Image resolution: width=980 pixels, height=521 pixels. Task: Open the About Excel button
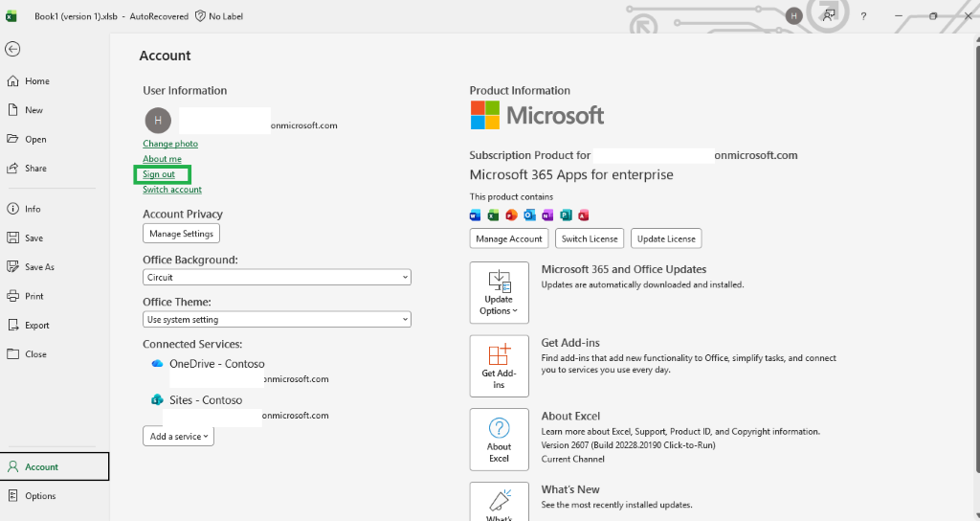point(500,439)
